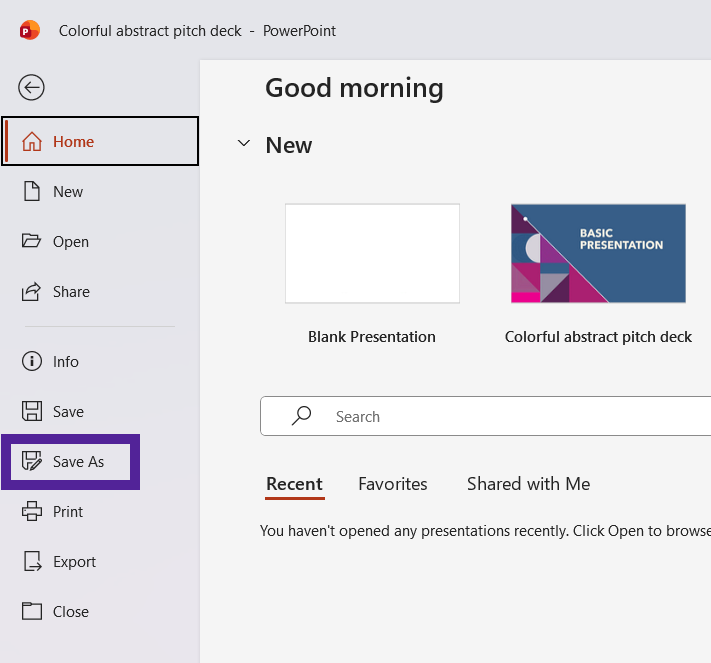Image resolution: width=711 pixels, height=663 pixels.
Task: Switch to the Recent tab
Action: click(x=294, y=484)
